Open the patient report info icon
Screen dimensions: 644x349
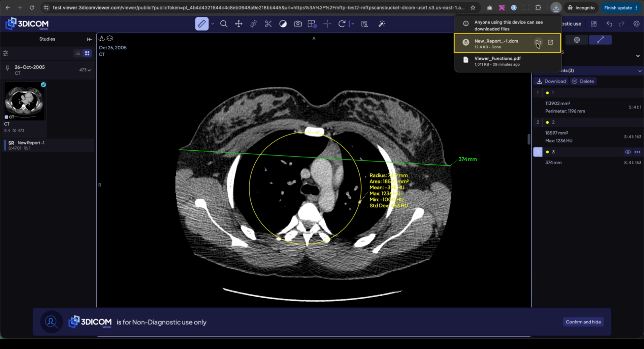[x=365, y=24]
